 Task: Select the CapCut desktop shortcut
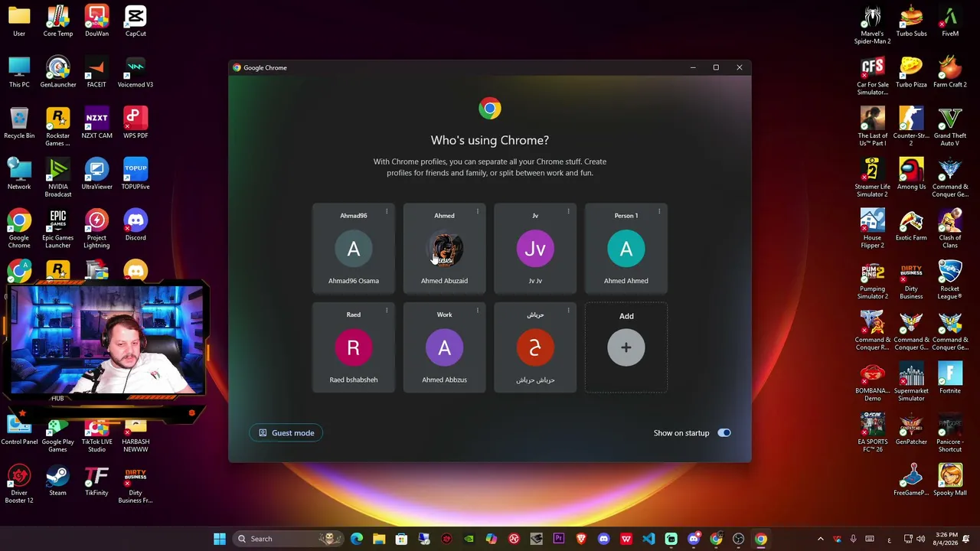pyautogui.click(x=136, y=21)
